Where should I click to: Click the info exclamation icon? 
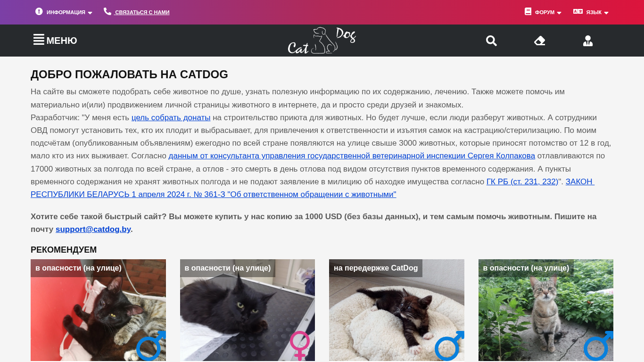point(39,11)
